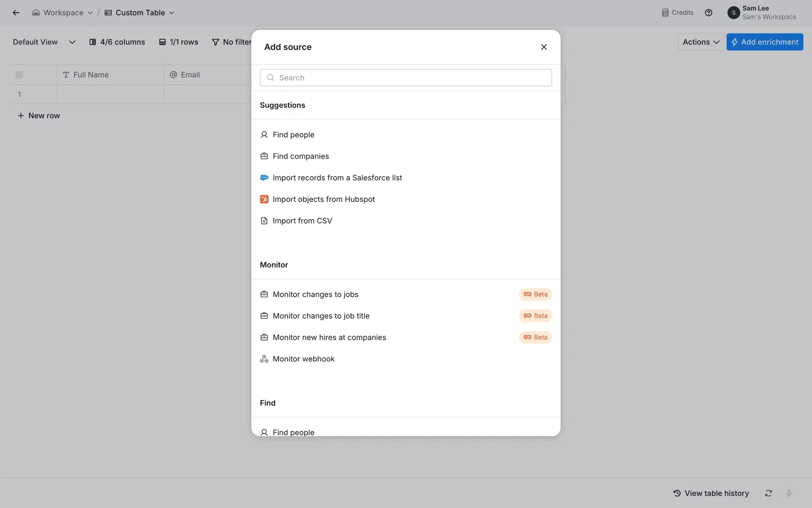This screenshot has height=508, width=812.
Task: Select Import objects from Hubspot
Action: click(324, 199)
